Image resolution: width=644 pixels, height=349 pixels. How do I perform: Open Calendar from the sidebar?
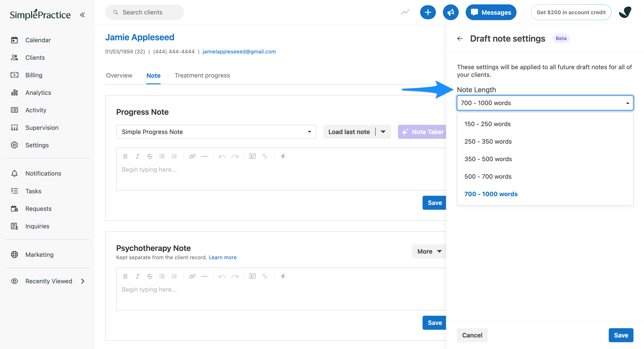click(x=38, y=40)
